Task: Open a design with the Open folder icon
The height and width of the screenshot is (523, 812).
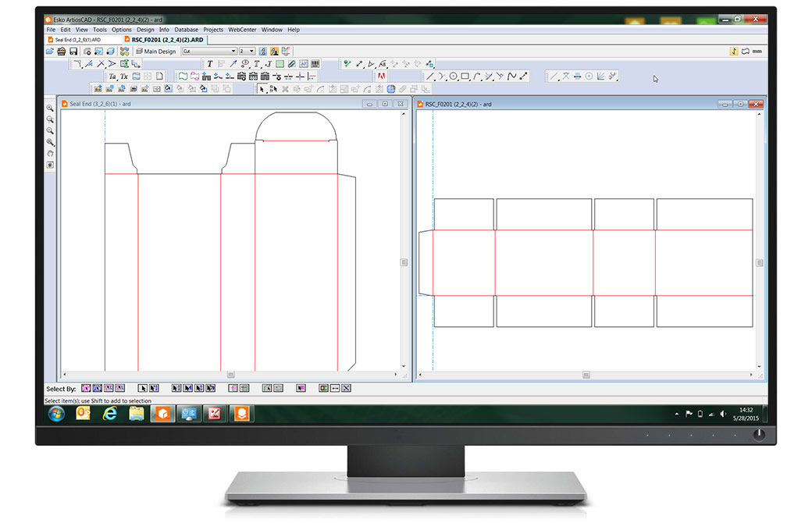Action: coord(49,50)
